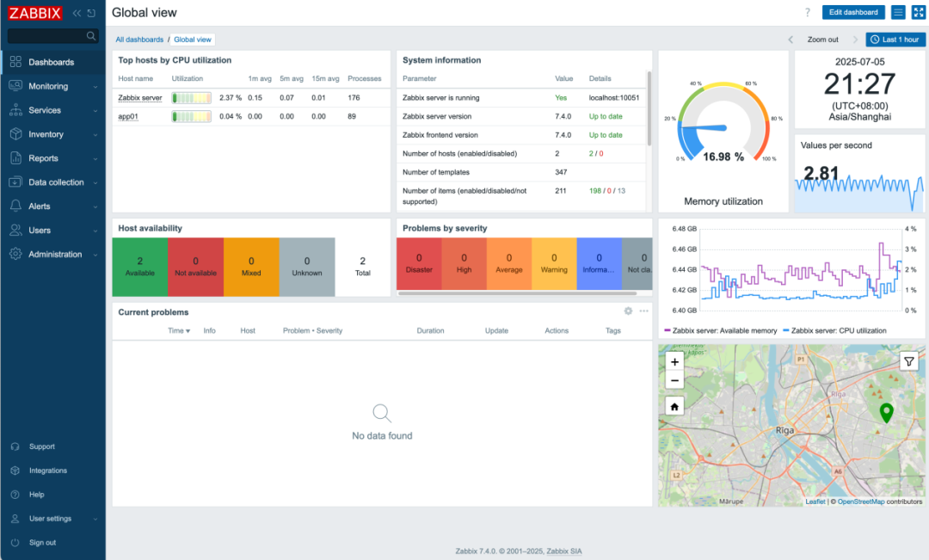Click the Users icon in the sidebar
Screen dimensions: 929x560
point(16,230)
